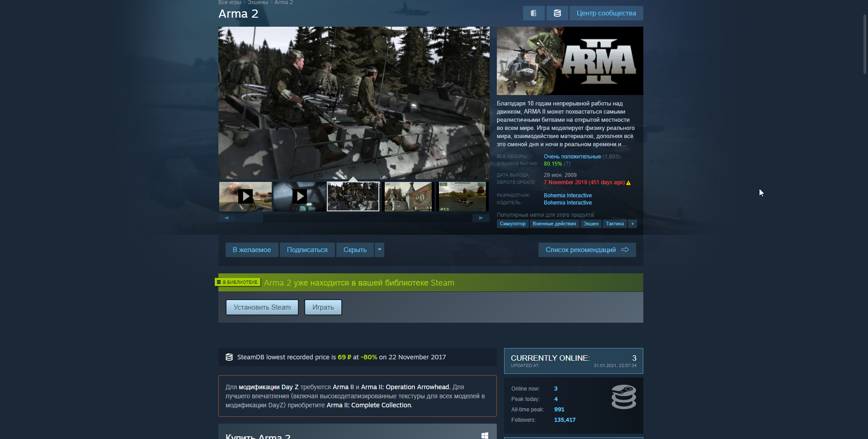Open the Arma II: Complete Collection link
The height and width of the screenshot is (439, 868).
coord(369,405)
